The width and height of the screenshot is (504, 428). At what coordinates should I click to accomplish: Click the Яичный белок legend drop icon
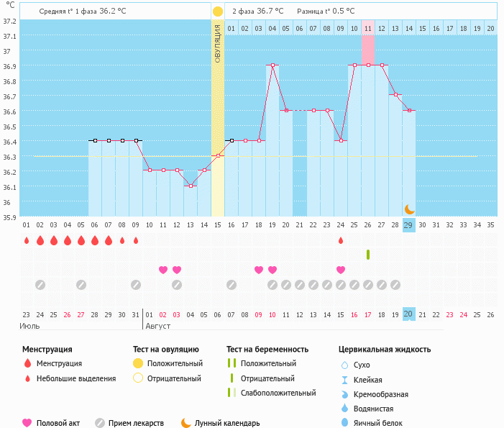(344, 423)
